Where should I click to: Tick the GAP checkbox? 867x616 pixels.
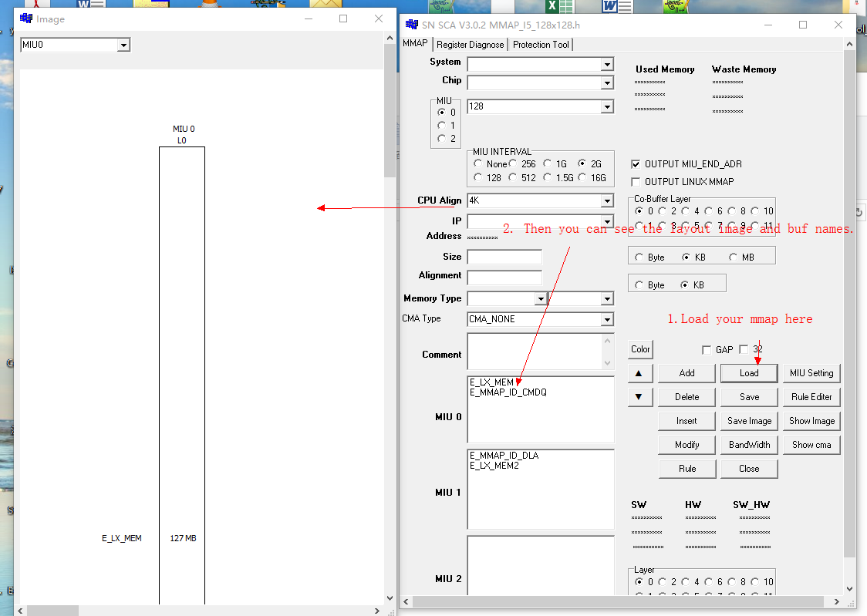tap(707, 350)
